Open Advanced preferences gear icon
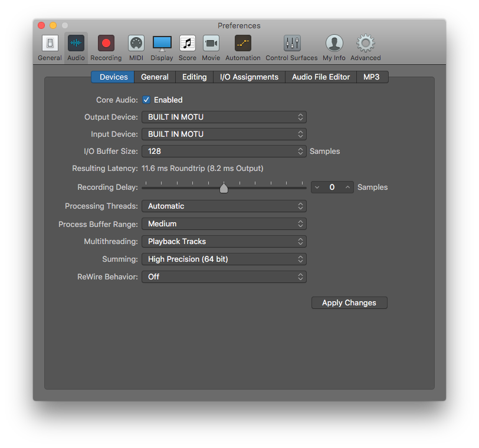This screenshot has height=448, width=479. click(x=366, y=43)
